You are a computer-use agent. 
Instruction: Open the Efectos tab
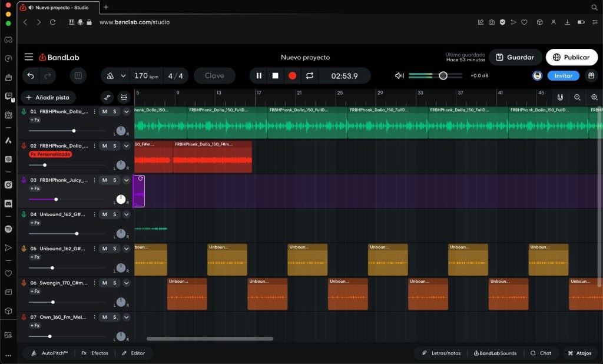95,353
